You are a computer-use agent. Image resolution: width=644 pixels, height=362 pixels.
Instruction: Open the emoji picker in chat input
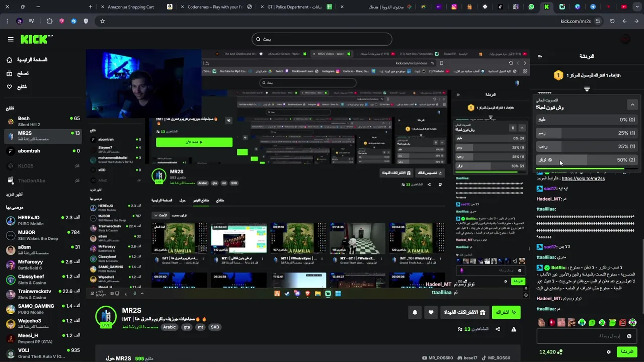(629, 336)
